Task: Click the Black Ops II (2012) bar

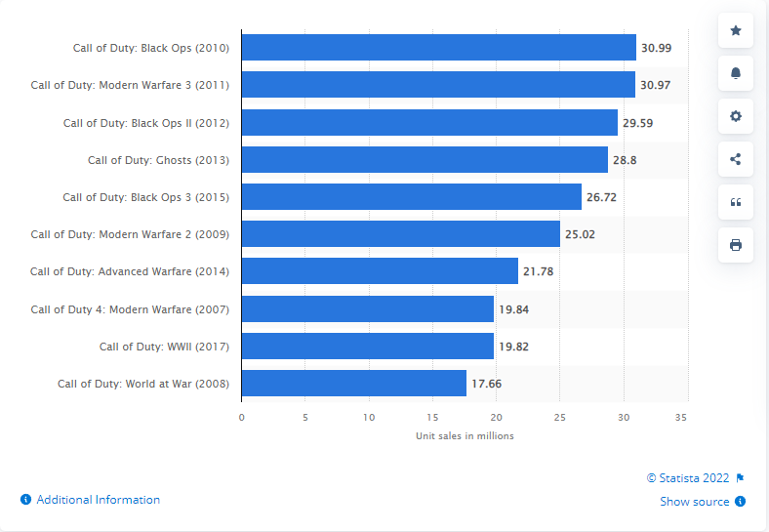Action: point(429,122)
